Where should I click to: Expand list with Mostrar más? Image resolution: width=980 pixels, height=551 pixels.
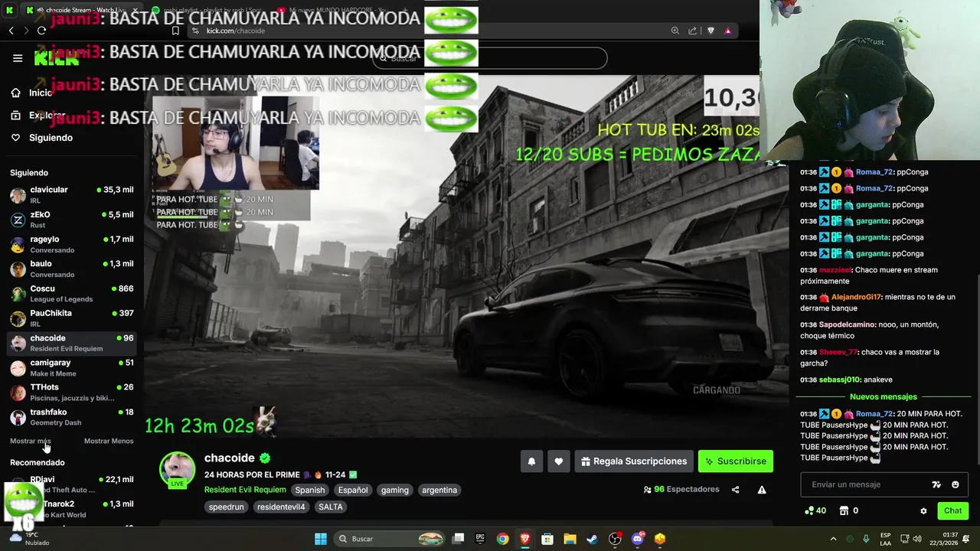tap(30, 441)
